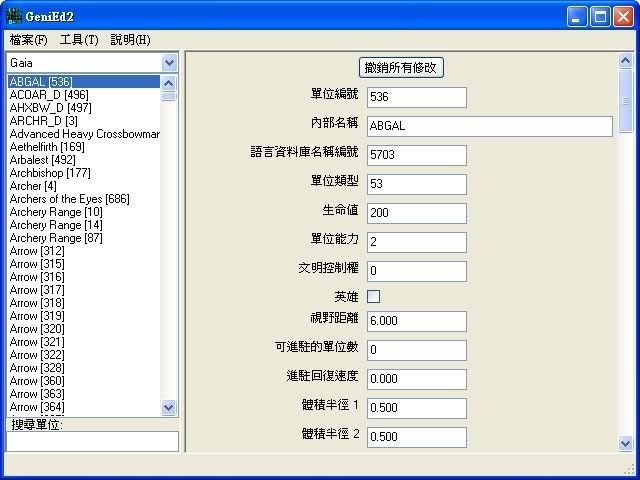Select Archbishop [177] in the unit list
The width and height of the screenshot is (640, 480).
pos(84,173)
